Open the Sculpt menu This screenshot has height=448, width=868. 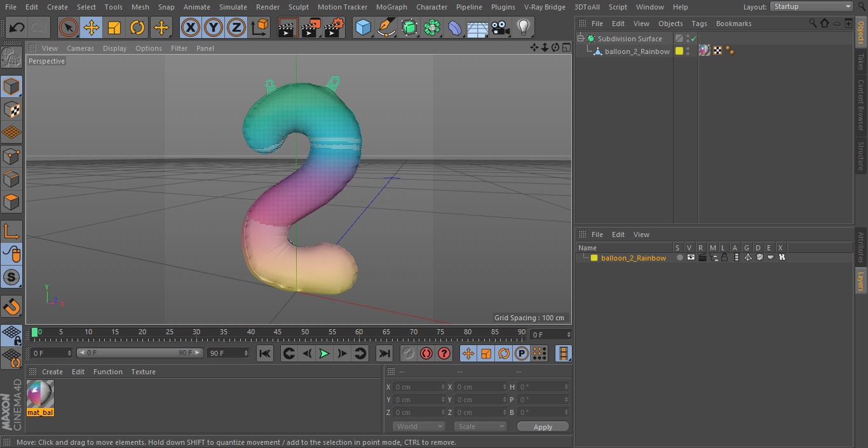pyautogui.click(x=298, y=7)
